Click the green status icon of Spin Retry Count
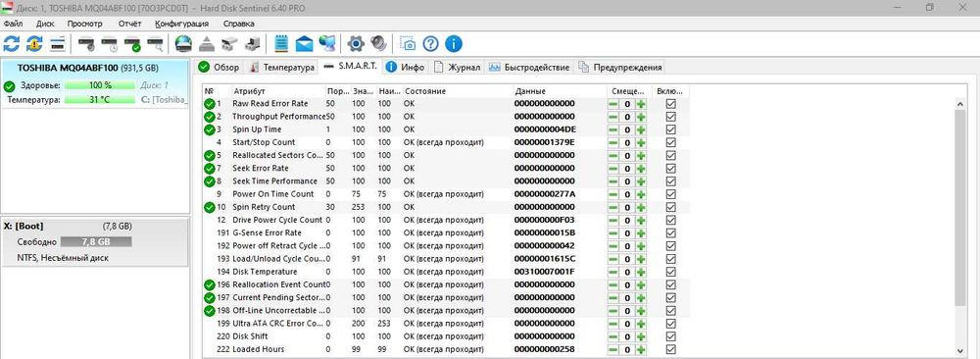 tap(210, 207)
